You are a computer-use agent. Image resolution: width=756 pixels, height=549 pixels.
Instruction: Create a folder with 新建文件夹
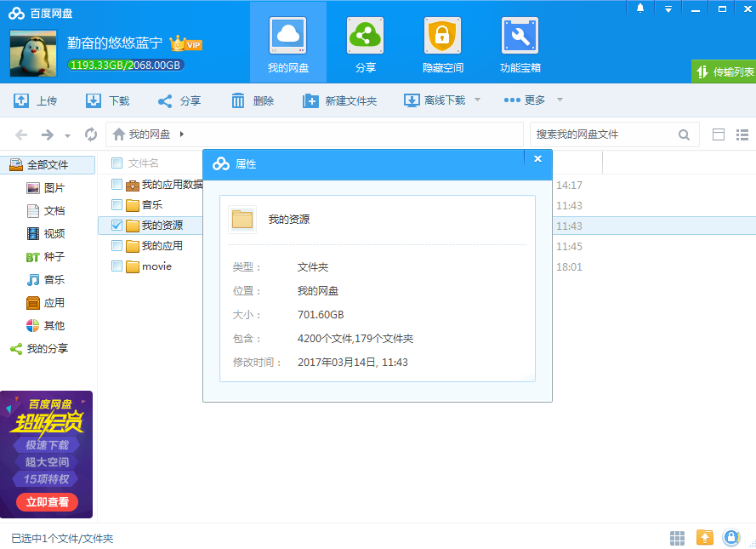tap(339, 100)
